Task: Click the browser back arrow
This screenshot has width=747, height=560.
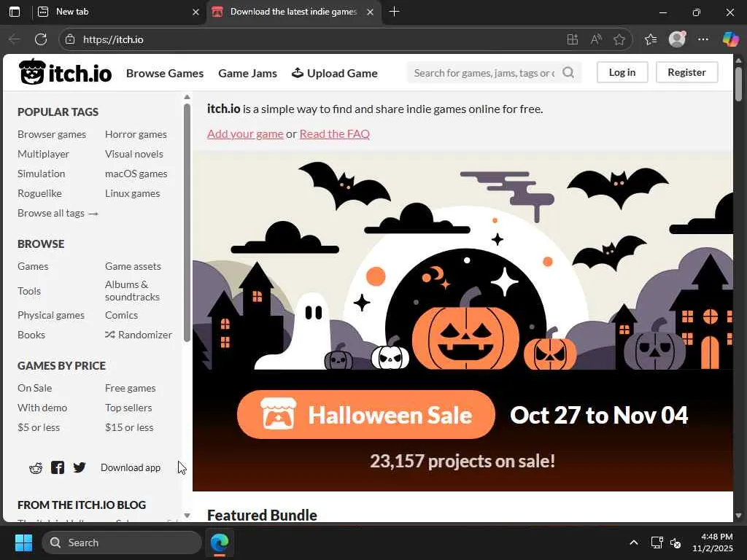Action: click(x=15, y=39)
